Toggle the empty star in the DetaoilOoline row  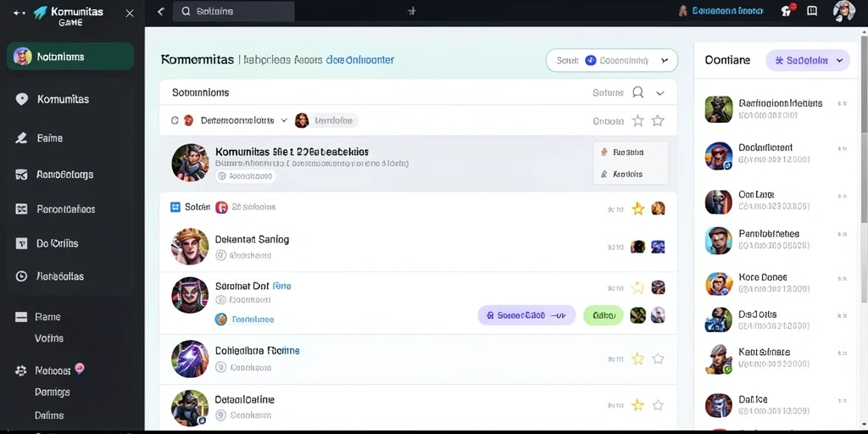coord(658,405)
